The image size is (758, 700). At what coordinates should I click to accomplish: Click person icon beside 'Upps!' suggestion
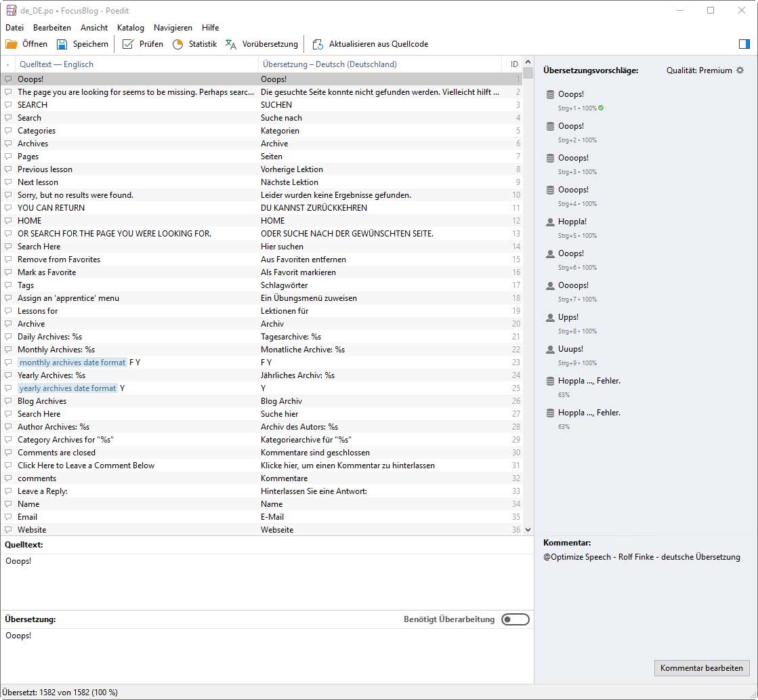click(550, 318)
